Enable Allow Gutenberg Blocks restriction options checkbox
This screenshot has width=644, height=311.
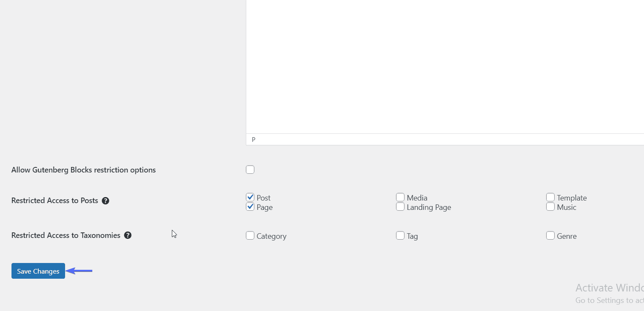(x=250, y=170)
